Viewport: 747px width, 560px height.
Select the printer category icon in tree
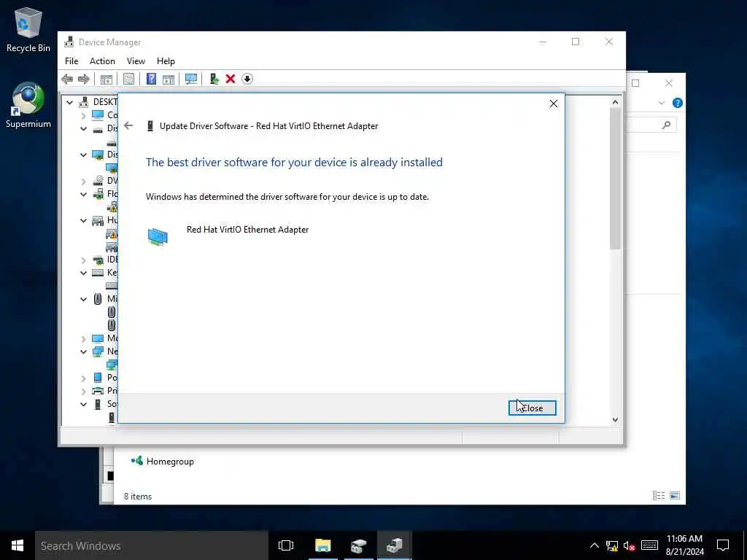(98, 391)
